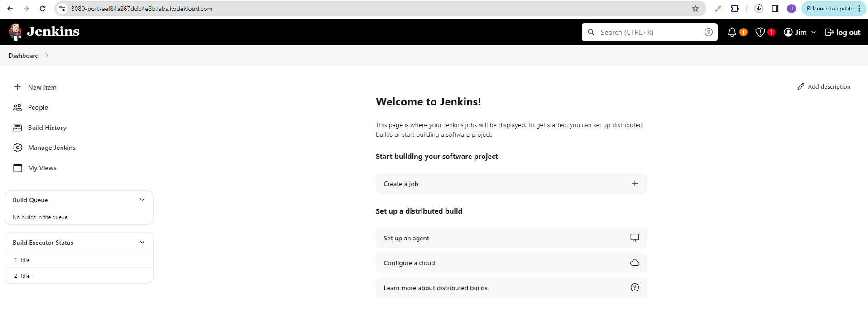
Task: View site information icon in address bar
Action: (x=62, y=9)
